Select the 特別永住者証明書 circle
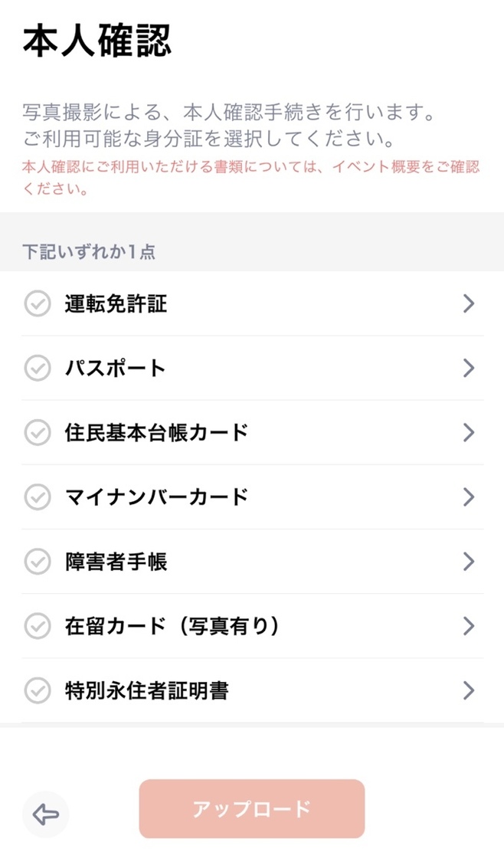This screenshot has height=862, width=504. pos(38,691)
